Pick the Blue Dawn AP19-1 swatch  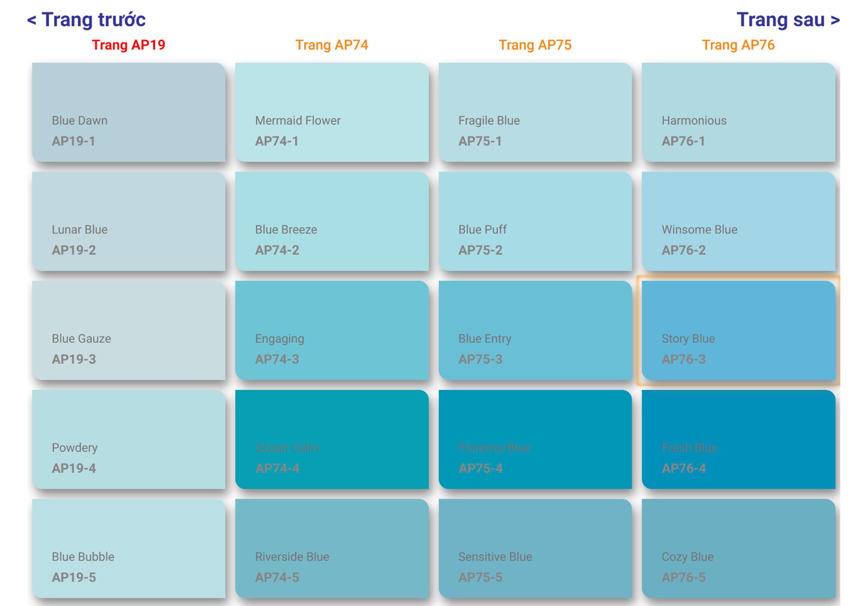pyautogui.click(x=128, y=112)
